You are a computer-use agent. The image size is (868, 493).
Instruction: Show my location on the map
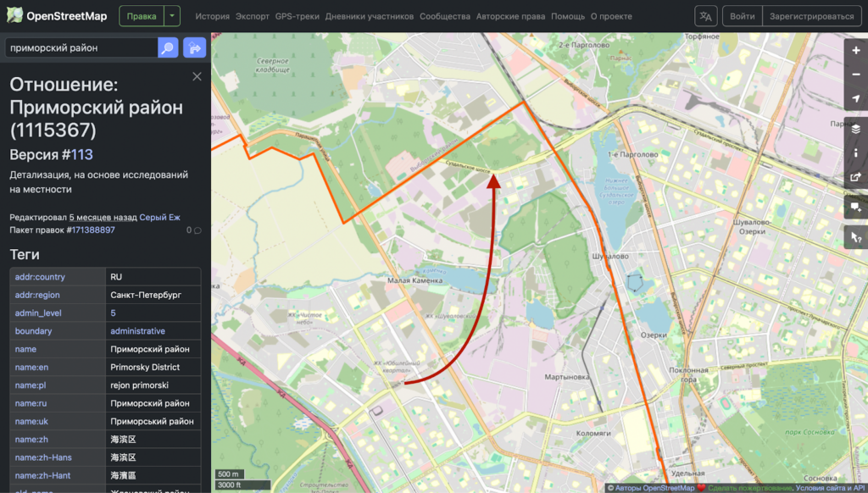(855, 99)
